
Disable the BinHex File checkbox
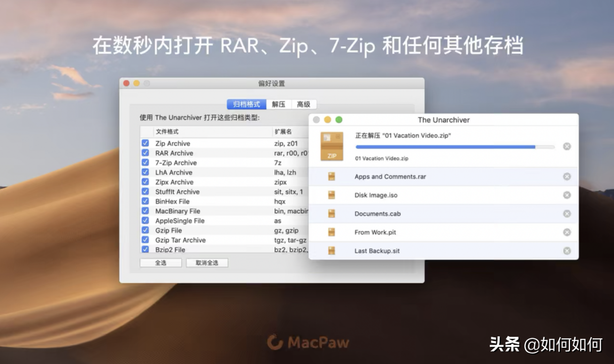point(145,201)
